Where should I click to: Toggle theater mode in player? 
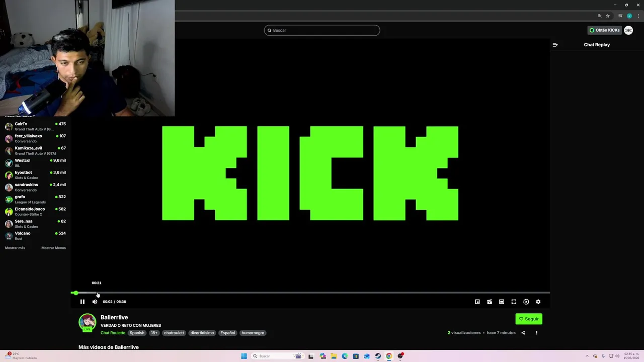[x=502, y=302]
